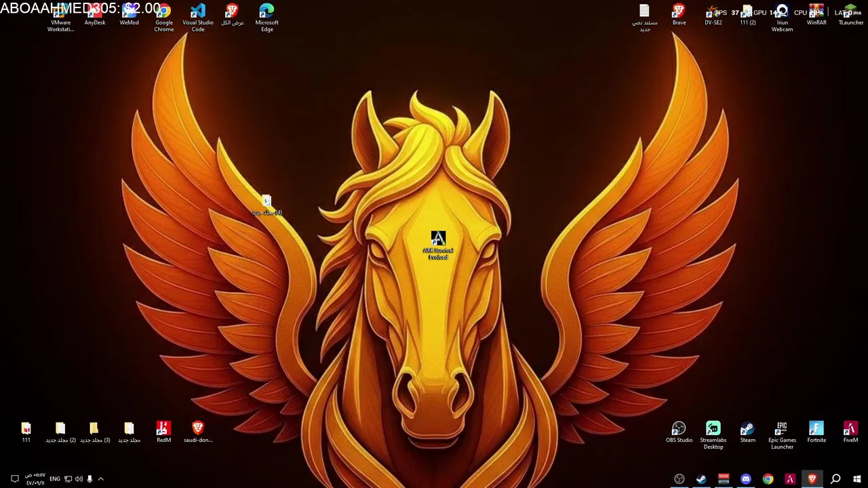This screenshot has width=868, height=488.
Task: Select the folder مجلد جديد (3)
Action: pos(95,432)
